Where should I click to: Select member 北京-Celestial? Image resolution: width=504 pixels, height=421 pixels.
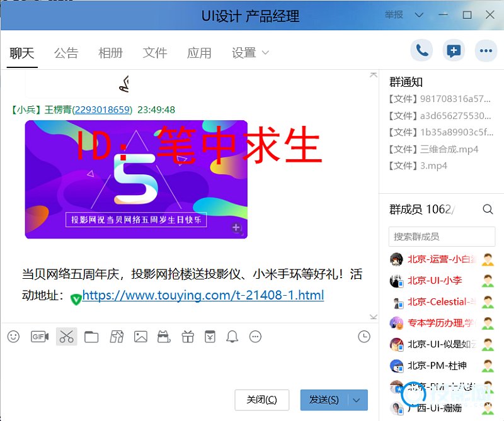(x=442, y=302)
